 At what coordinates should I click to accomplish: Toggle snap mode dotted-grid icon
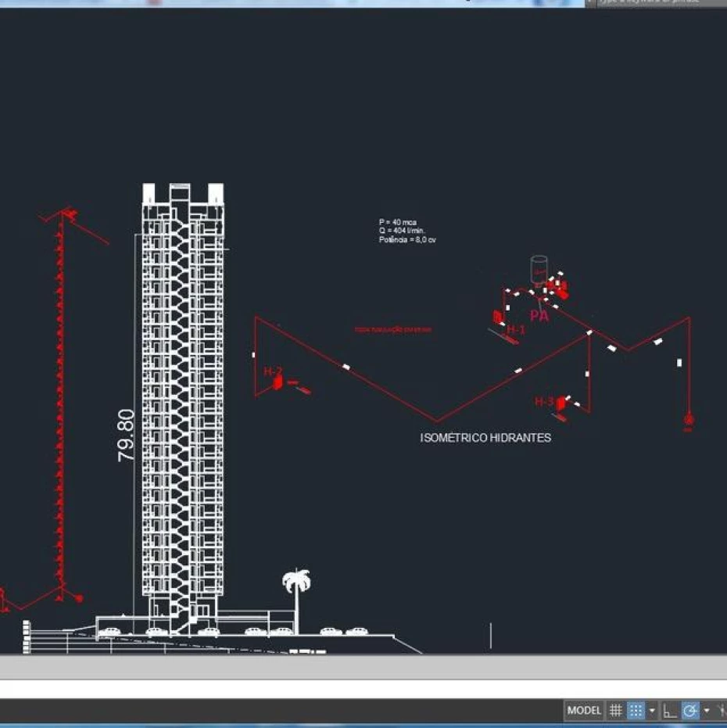636,710
